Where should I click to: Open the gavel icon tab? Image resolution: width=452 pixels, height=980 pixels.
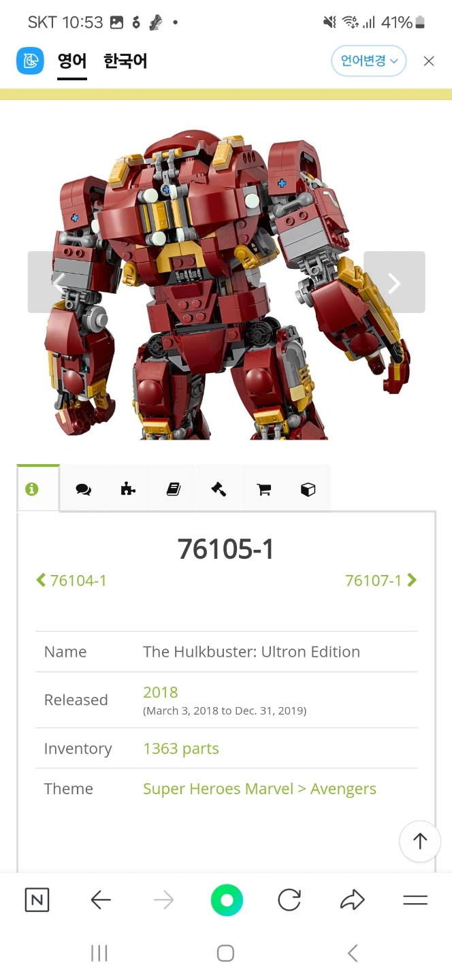click(219, 489)
